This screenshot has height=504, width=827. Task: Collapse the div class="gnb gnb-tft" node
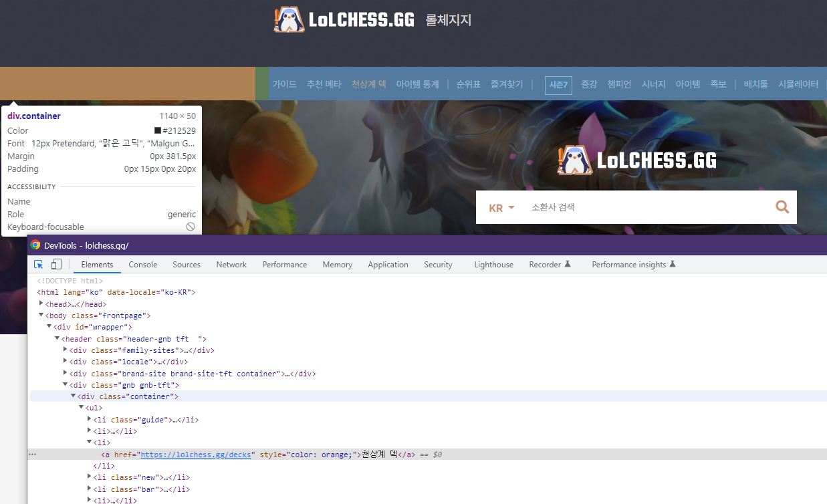[66, 385]
